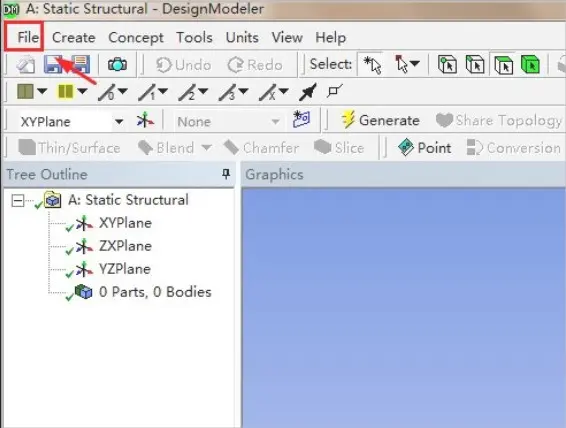Toggle the Display Vertices square icon
566x428 pixels.
click(x=334, y=91)
